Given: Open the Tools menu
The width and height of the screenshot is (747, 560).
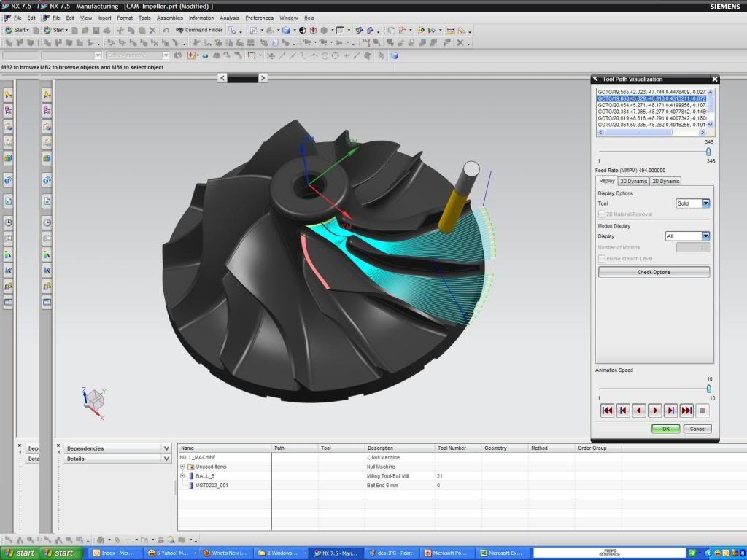Looking at the screenshot, I should 144,18.
